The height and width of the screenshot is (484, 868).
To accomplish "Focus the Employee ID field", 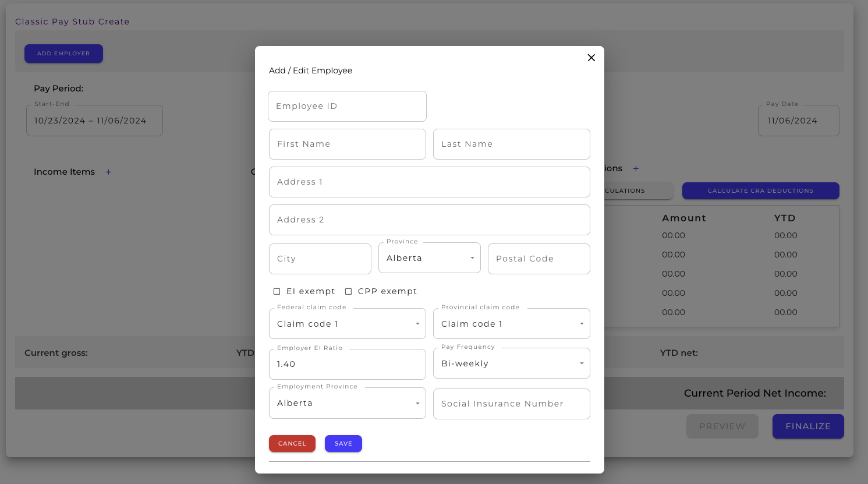I will pyautogui.click(x=347, y=106).
